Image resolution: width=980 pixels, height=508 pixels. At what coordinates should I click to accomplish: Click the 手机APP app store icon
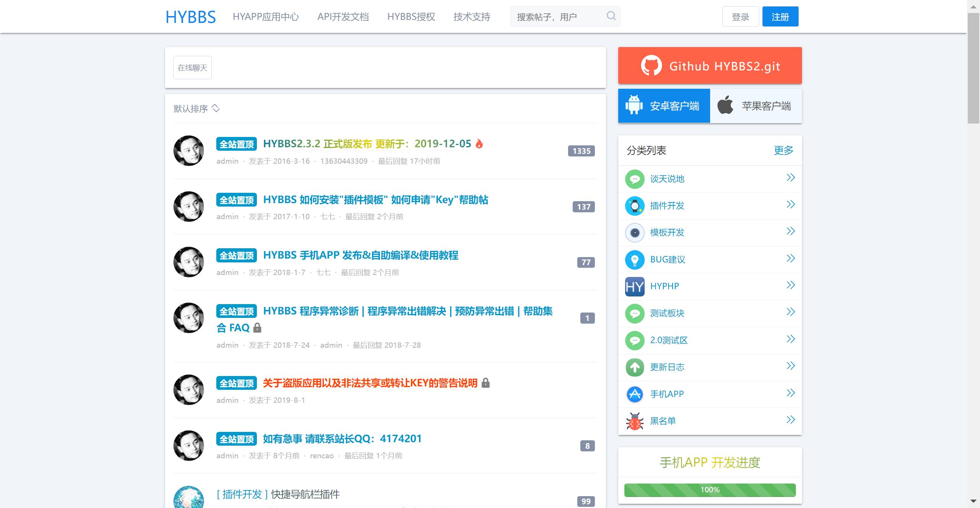pos(635,394)
